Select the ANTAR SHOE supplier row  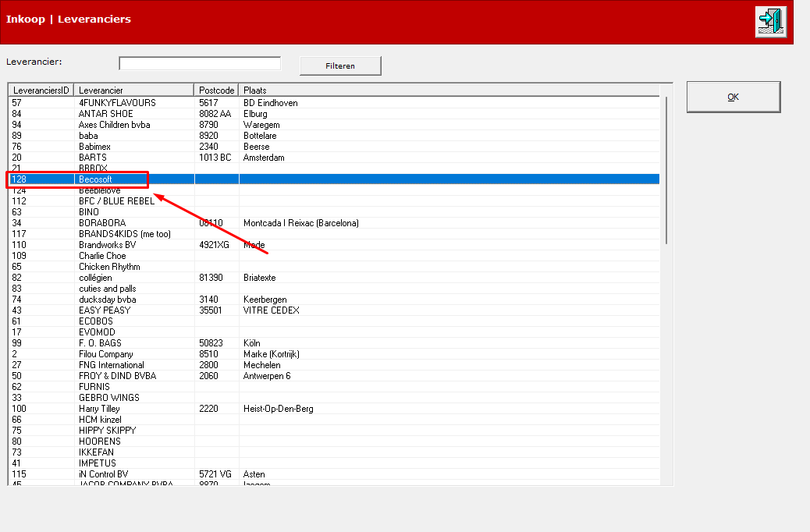[x=334, y=114]
